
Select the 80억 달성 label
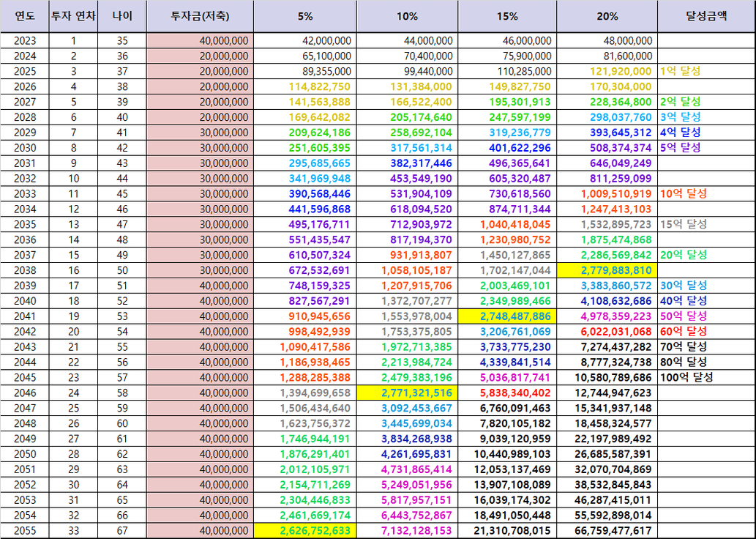point(684,362)
